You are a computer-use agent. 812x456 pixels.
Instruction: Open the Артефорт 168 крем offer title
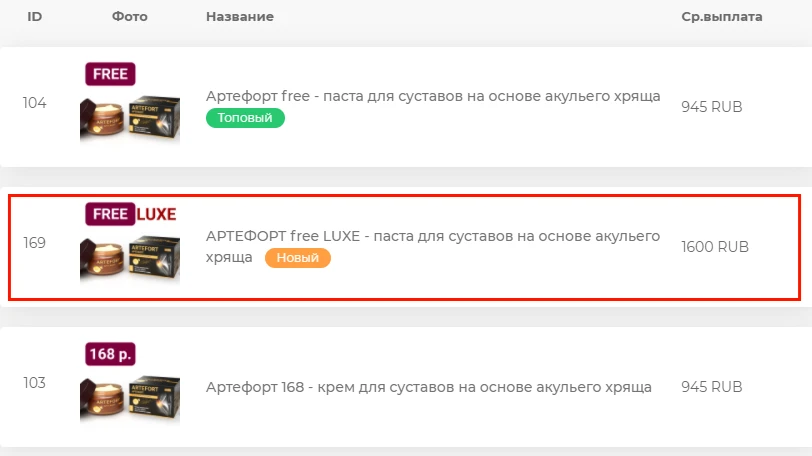429,387
